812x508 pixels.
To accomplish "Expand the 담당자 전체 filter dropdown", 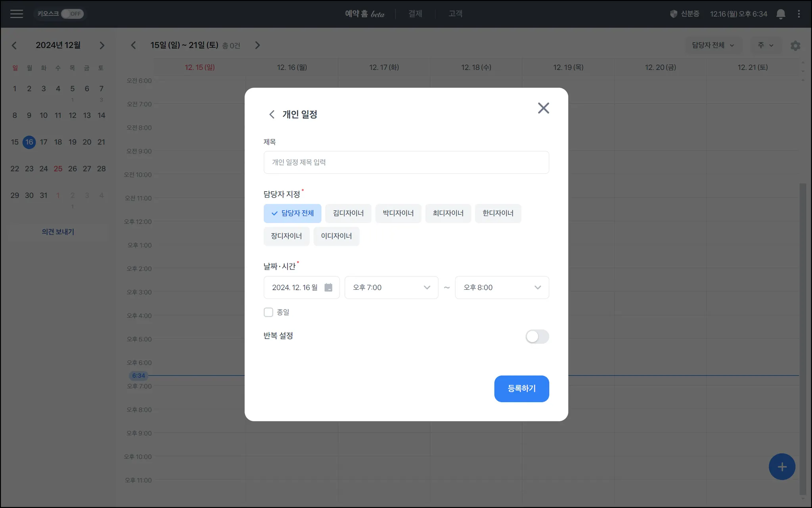I will click(712, 45).
